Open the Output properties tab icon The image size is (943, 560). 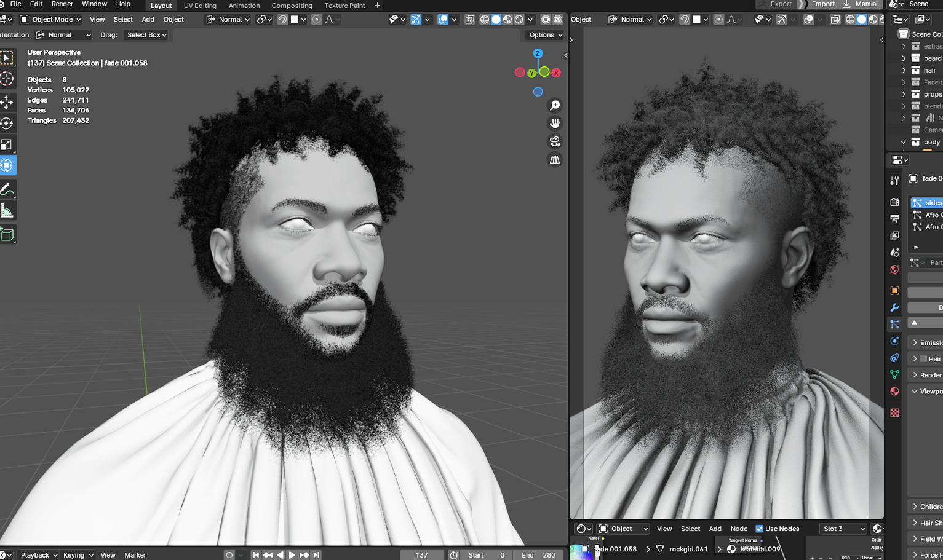[894, 219]
